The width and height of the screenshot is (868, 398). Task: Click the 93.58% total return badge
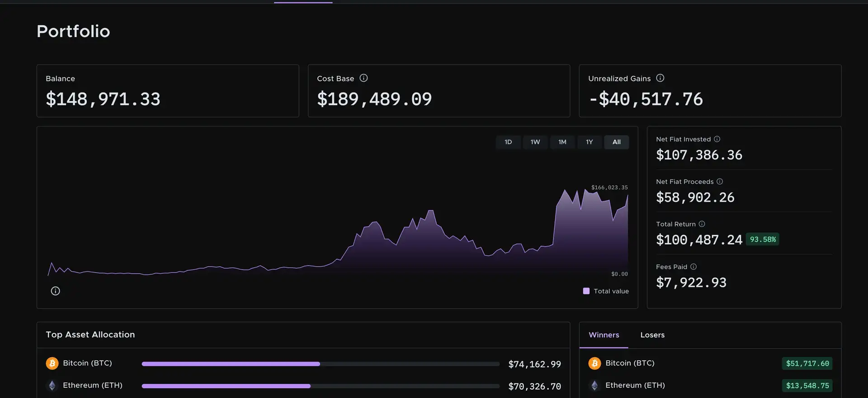coord(763,239)
